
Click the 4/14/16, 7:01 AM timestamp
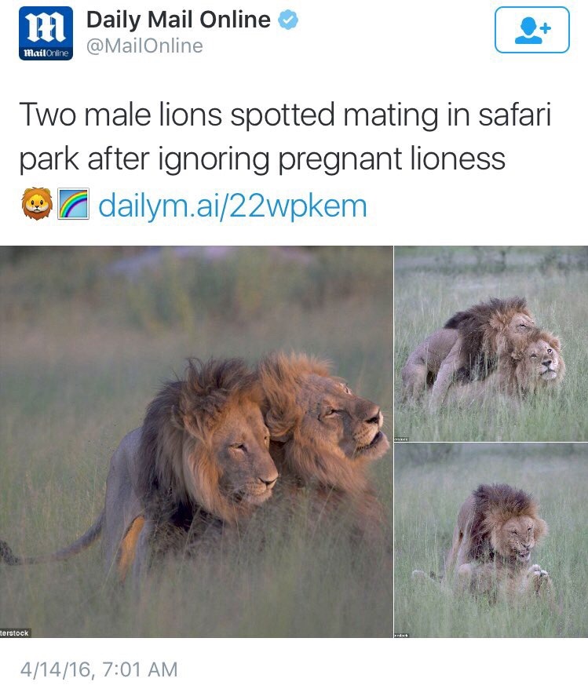point(99,669)
